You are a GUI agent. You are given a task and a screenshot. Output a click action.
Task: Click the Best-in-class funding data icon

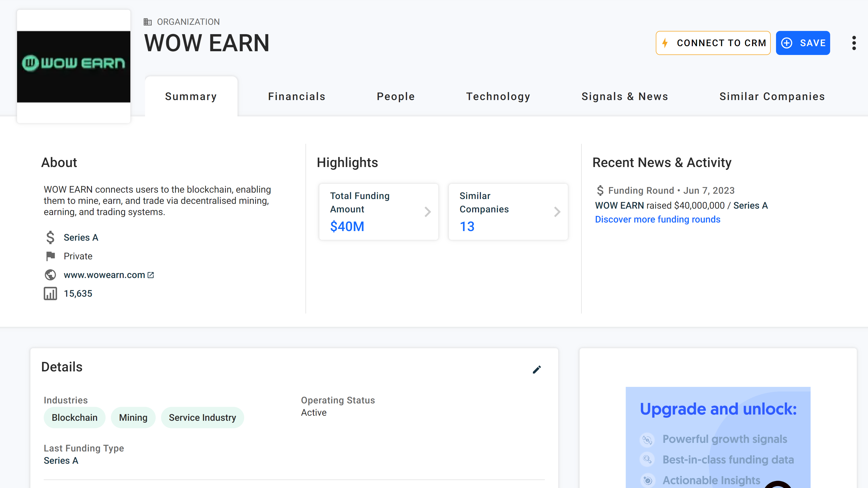pos(647,459)
